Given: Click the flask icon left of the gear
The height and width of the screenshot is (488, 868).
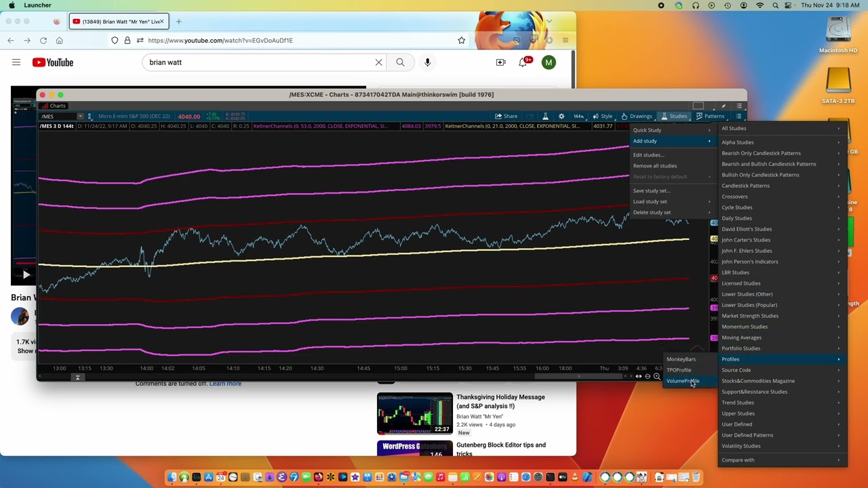Looking at the screenshot, I should tap(545, 116).
